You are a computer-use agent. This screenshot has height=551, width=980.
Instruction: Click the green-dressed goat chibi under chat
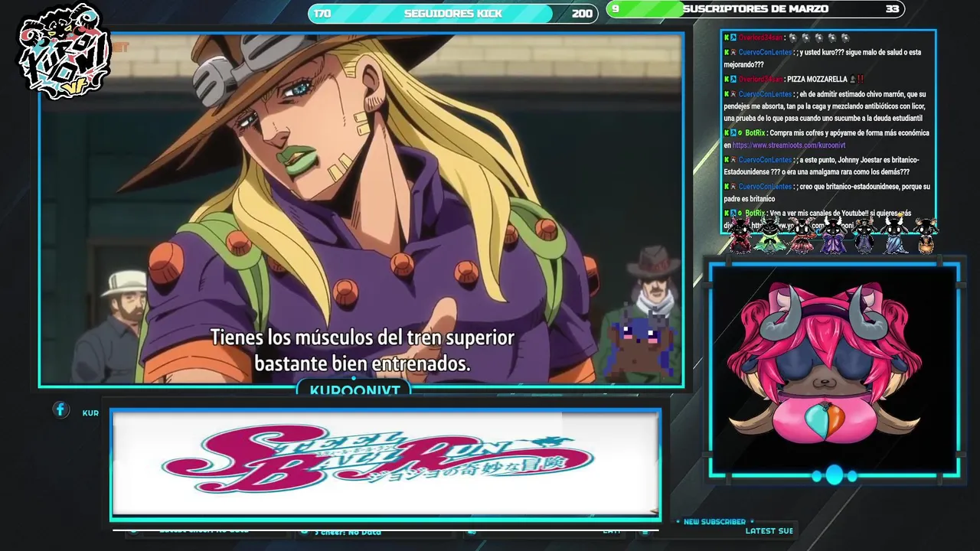[769, 235]
